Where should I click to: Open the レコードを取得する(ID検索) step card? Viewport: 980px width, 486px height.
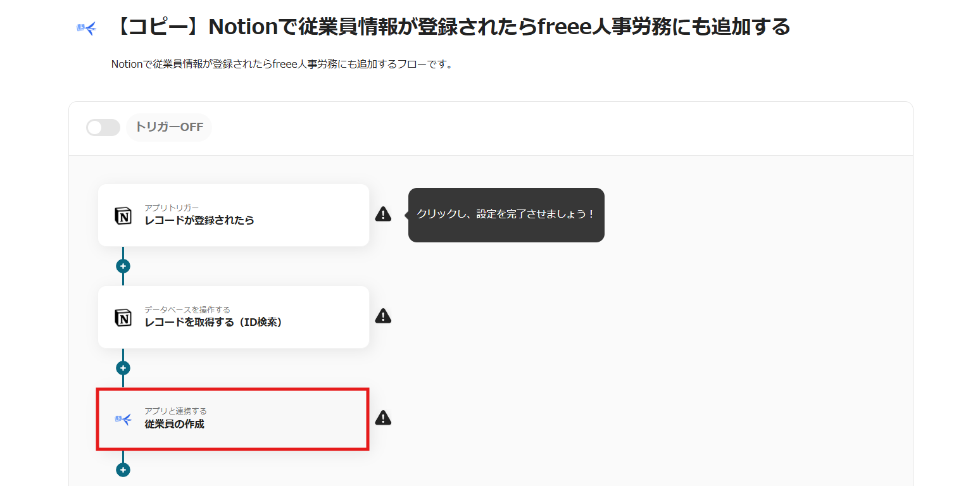(234, 317)
